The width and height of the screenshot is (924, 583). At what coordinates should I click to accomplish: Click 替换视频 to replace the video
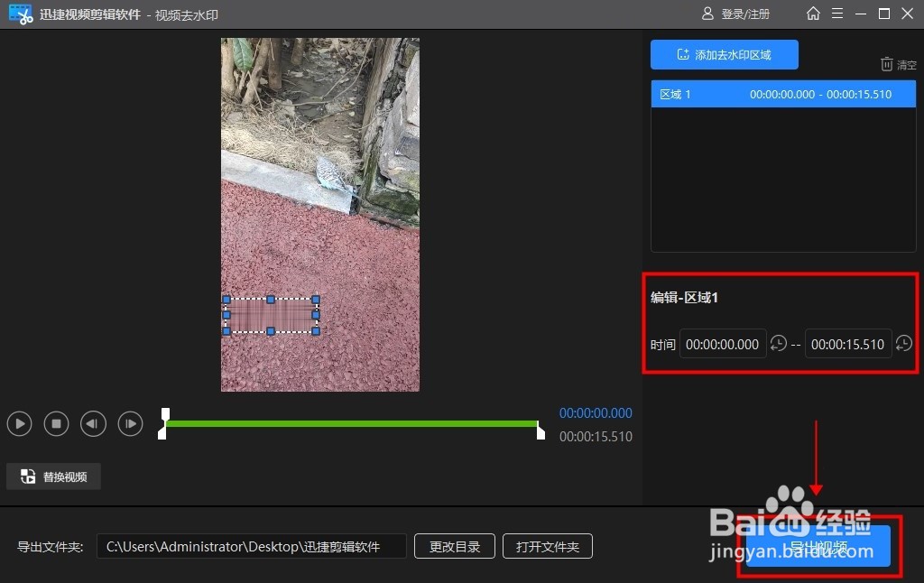click(x=53, y=476)
